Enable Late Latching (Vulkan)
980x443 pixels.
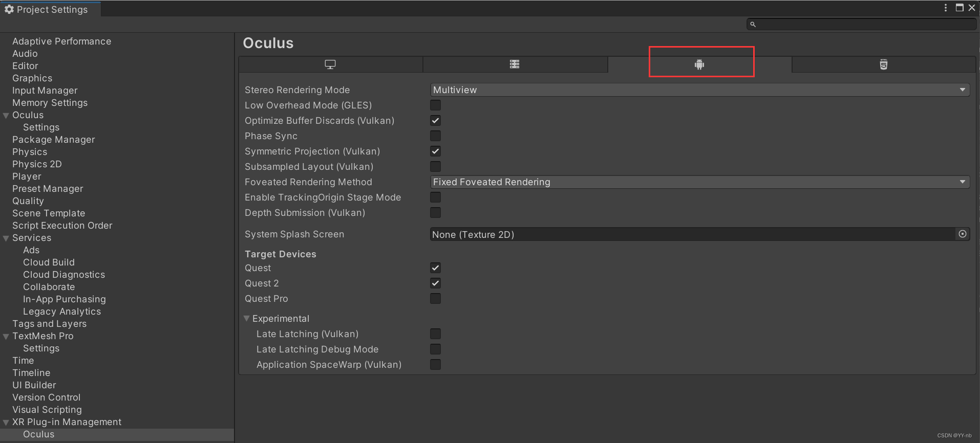coord(435,334)
